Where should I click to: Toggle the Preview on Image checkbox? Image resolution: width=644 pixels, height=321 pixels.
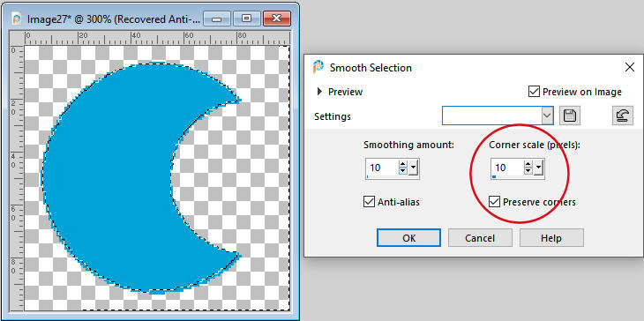point(534,92)
